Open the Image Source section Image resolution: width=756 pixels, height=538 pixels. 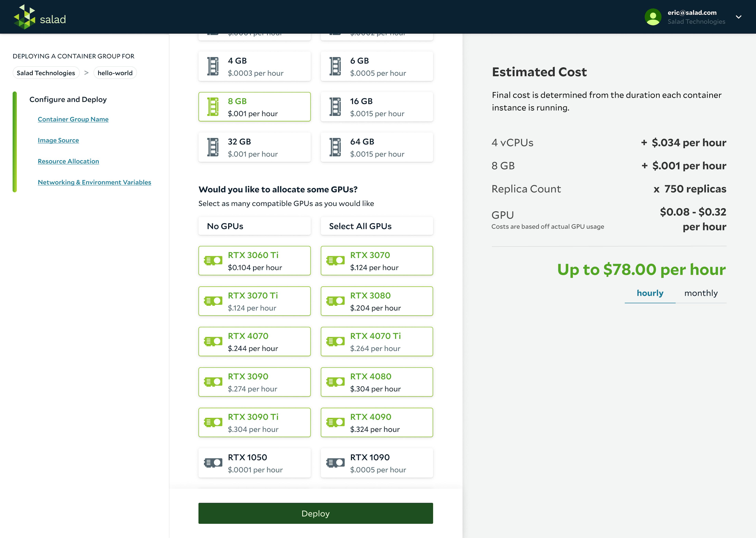coord(58,140)
